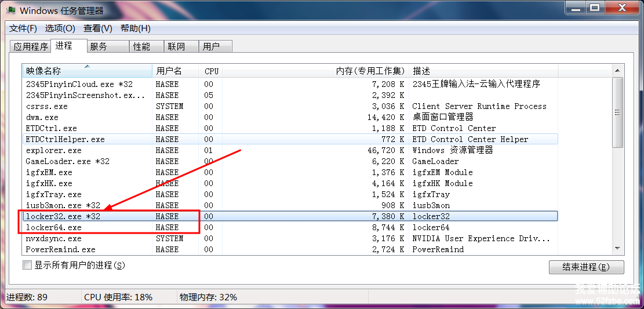Open the 性能 tab
The image size is (644, 309).
click(x=147, y=46)
